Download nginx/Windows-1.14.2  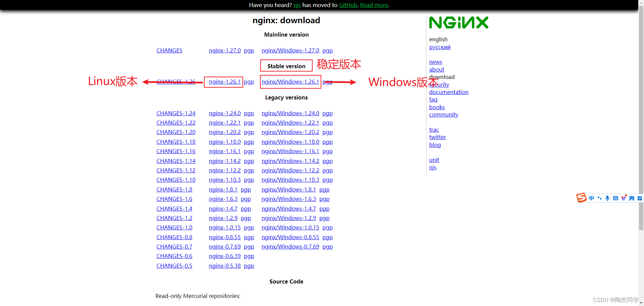pos(290,161)
